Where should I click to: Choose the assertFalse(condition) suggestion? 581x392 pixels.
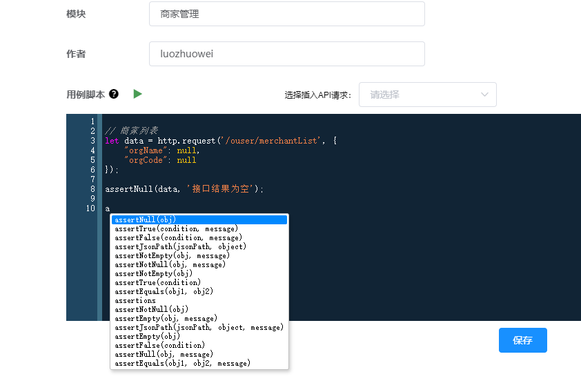pyautogui.click(x=199, y=345)
